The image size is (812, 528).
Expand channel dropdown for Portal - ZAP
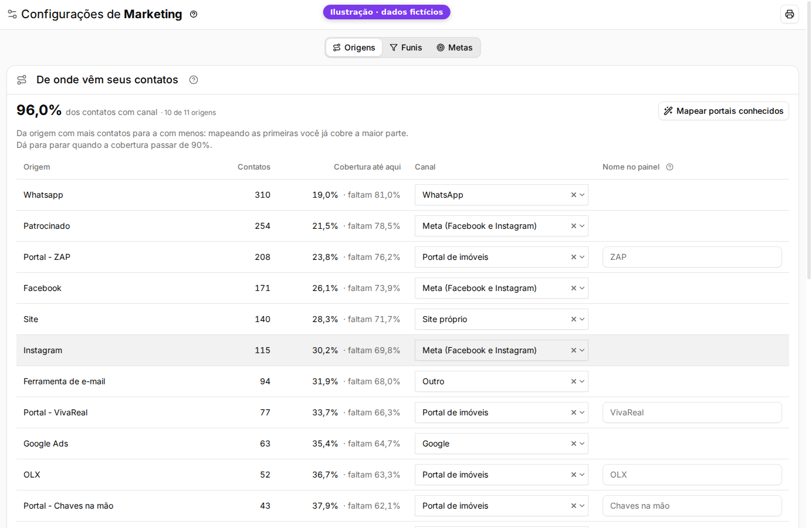coord(582,257)
